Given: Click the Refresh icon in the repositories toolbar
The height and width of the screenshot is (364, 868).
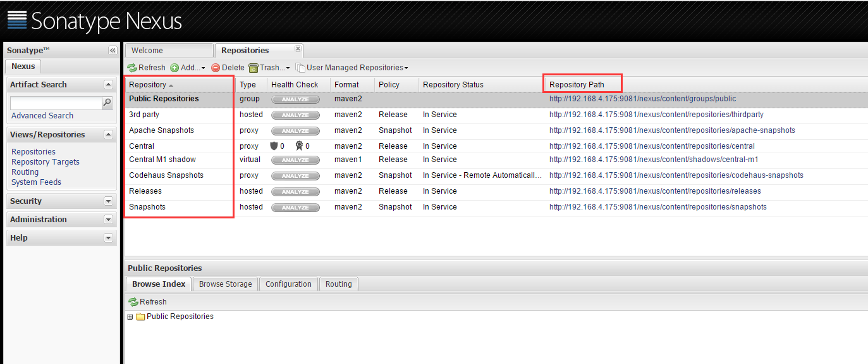Looking at the screenshot, I should [132, 68].
